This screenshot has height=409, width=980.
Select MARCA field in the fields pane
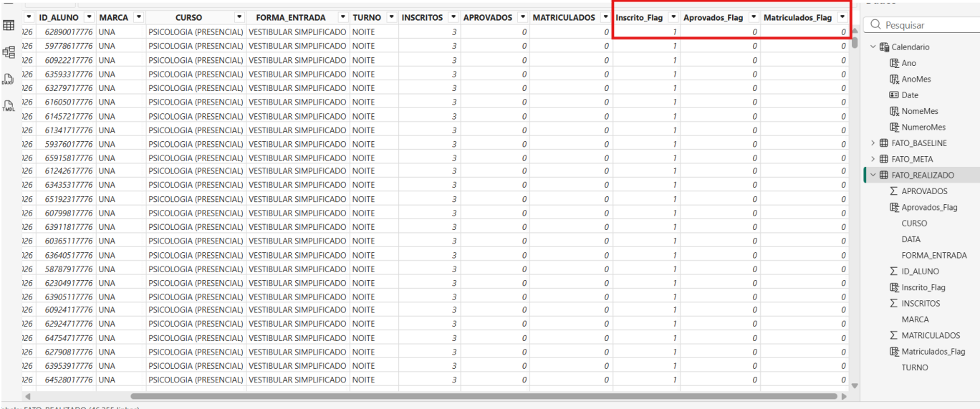coord(916,319)
